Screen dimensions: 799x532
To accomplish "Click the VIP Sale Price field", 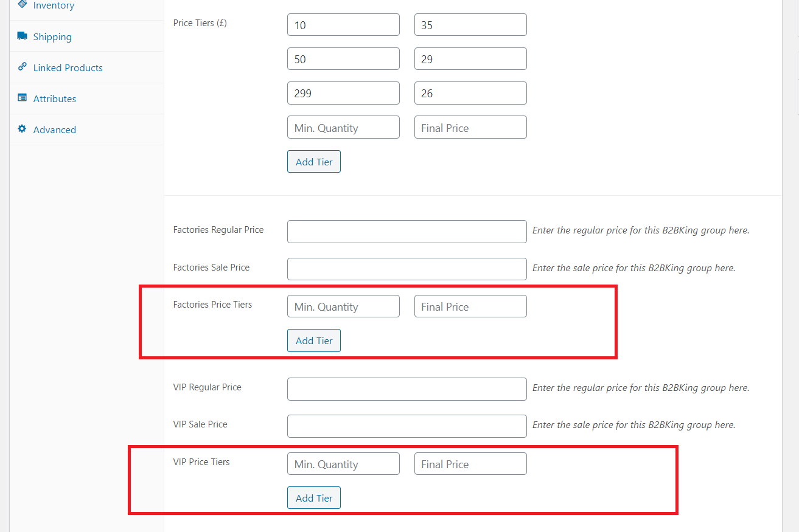I will click(x=407, y=426).
